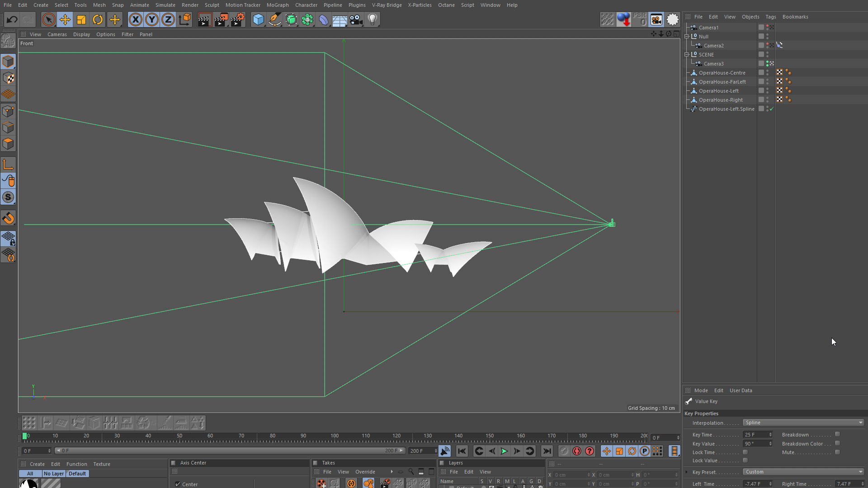Open the Interpolation dropdown set to Spline
The image size is (868, 488).
(x=803, y=422)
